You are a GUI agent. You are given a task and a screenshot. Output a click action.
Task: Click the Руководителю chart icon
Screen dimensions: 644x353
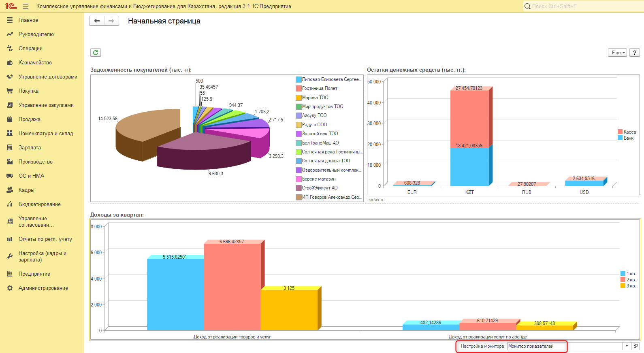pos(10,34)
